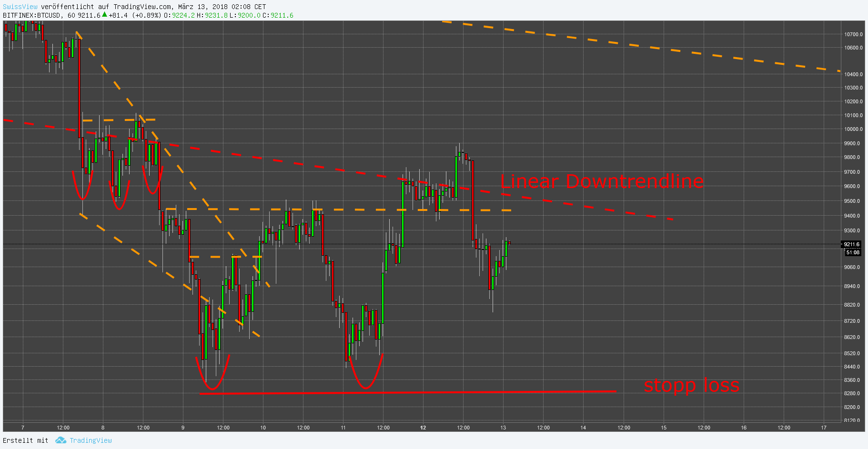The width and height of the screenshot is (868, 449).
Task: Open the TradingView link in the footer
Action: pos(91,440)
